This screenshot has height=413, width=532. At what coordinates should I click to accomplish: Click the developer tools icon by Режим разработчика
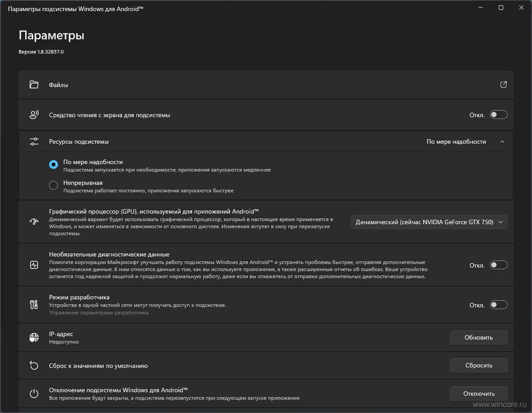coord(34,304)
